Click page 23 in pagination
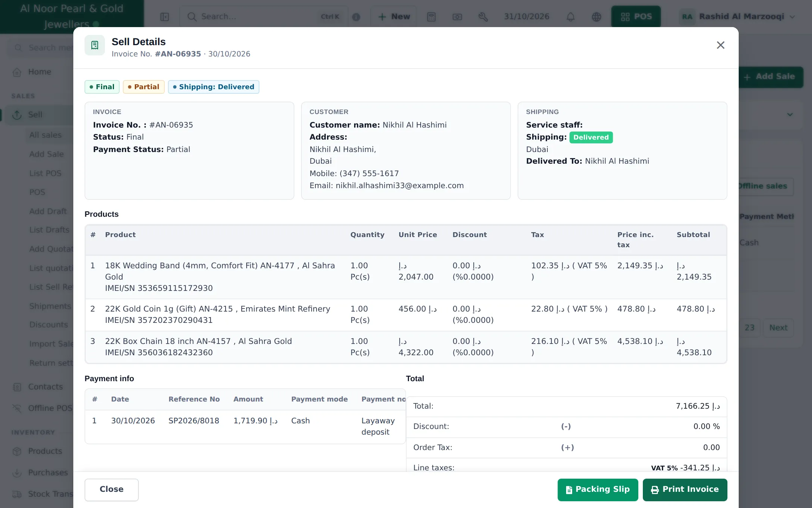Image resolution: width=812 pixels, height=508 pixels. pos(750,328)
